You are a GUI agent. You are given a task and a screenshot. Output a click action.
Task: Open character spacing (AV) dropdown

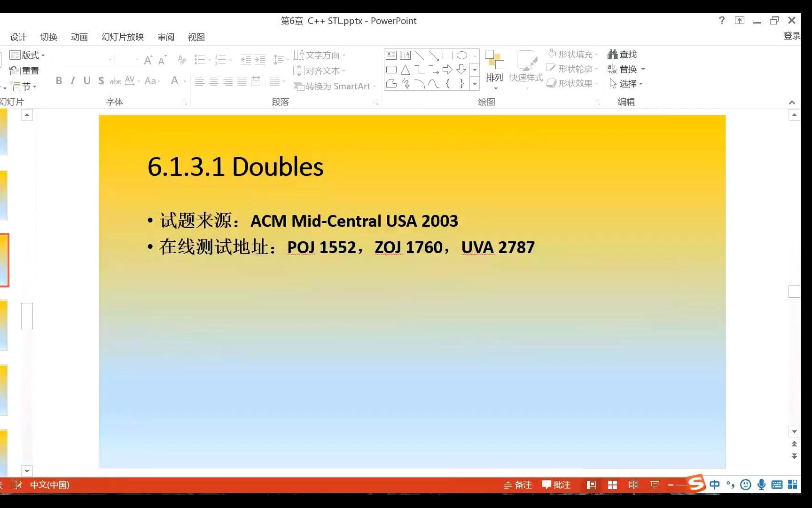132,81
